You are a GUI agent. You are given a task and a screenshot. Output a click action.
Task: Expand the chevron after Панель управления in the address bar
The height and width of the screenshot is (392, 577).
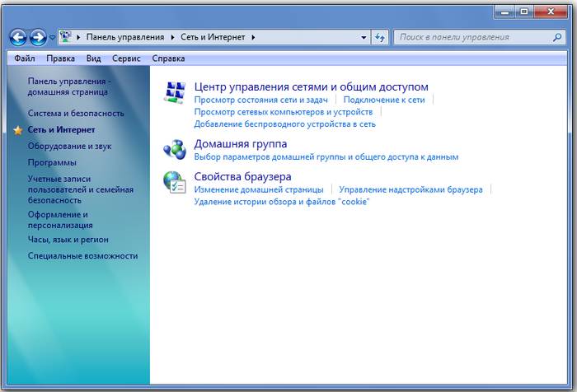tap(172, 37)
